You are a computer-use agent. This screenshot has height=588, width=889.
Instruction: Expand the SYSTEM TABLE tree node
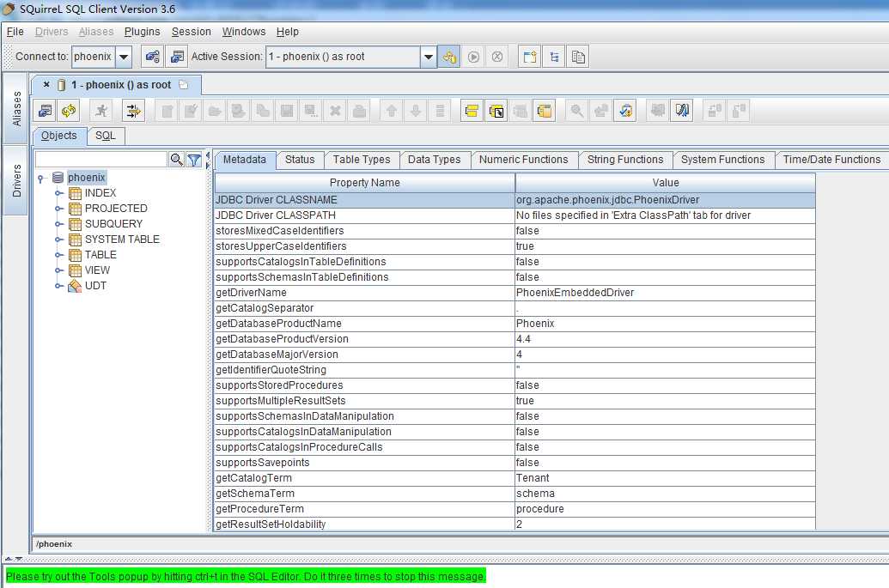[x=58, y=239]
